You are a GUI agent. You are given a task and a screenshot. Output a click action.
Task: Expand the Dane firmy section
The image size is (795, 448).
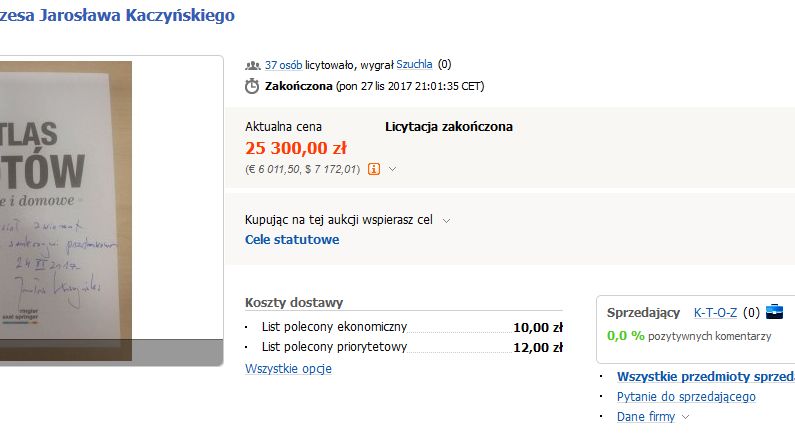pos(685,417)
